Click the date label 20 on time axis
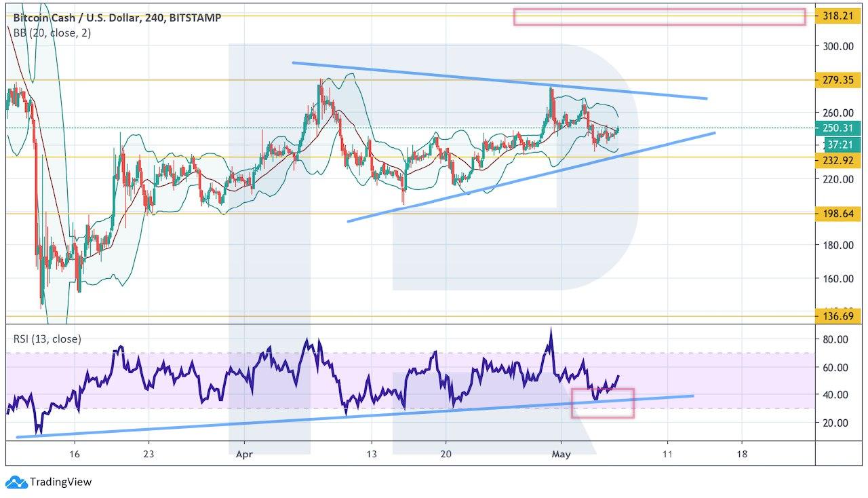 click(x=446, y=454)
